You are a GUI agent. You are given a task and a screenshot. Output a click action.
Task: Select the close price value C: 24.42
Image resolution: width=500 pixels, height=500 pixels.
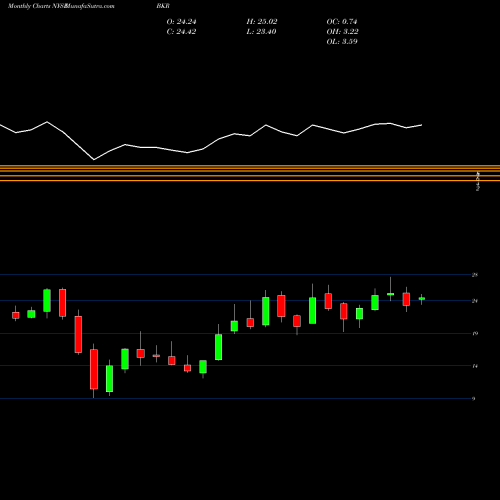(181, 32)
